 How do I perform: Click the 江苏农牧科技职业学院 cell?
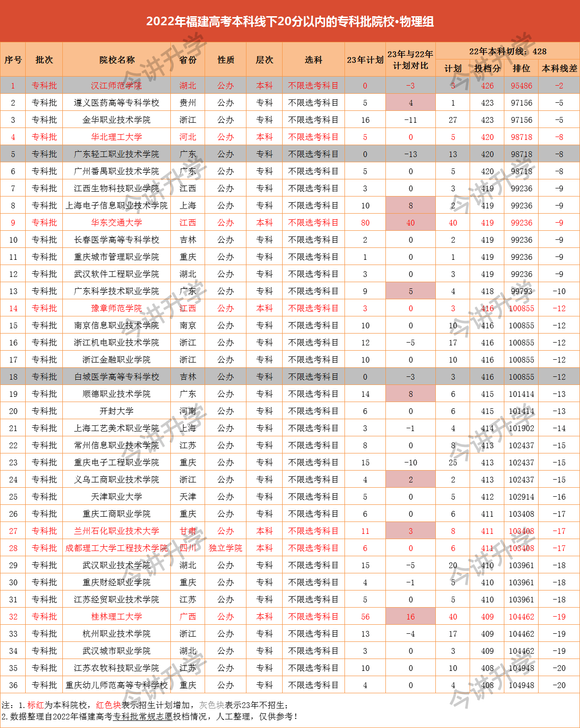point(117,668)
